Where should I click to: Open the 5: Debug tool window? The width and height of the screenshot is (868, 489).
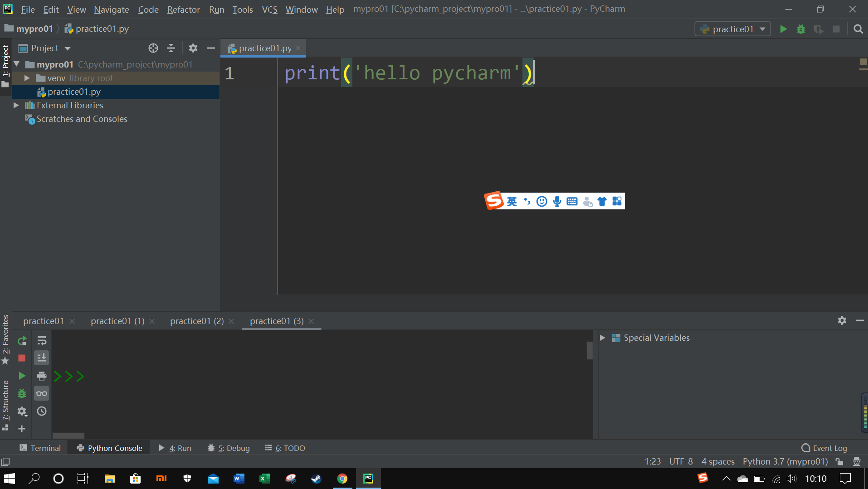pos(229,448)
